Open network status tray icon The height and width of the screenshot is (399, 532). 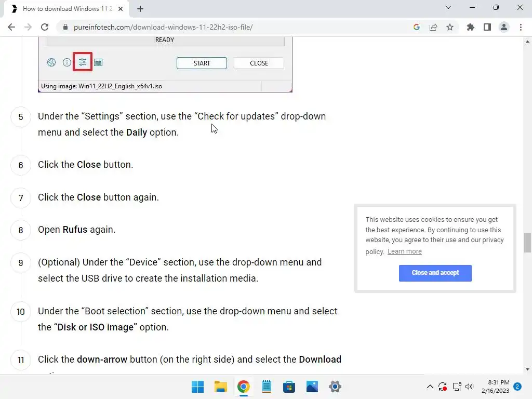[x=457, y=387]
